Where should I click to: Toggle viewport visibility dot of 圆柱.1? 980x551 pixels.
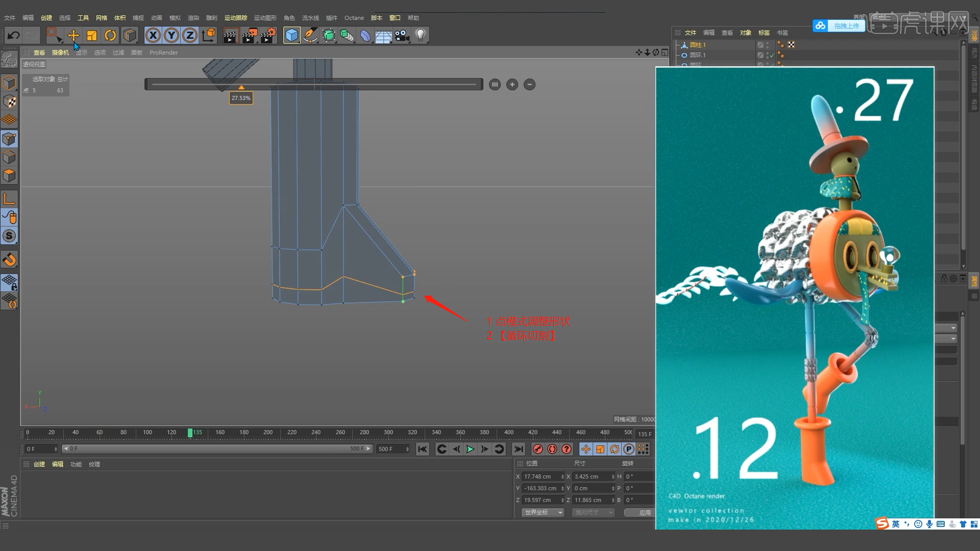click(x=767, y=43)
